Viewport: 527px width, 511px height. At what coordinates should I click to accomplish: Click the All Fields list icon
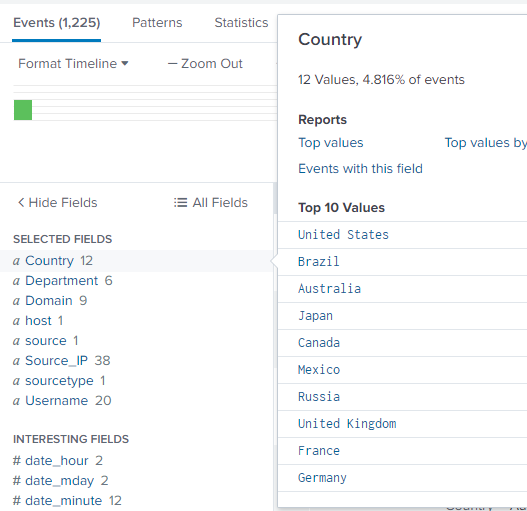click(180, 203)
